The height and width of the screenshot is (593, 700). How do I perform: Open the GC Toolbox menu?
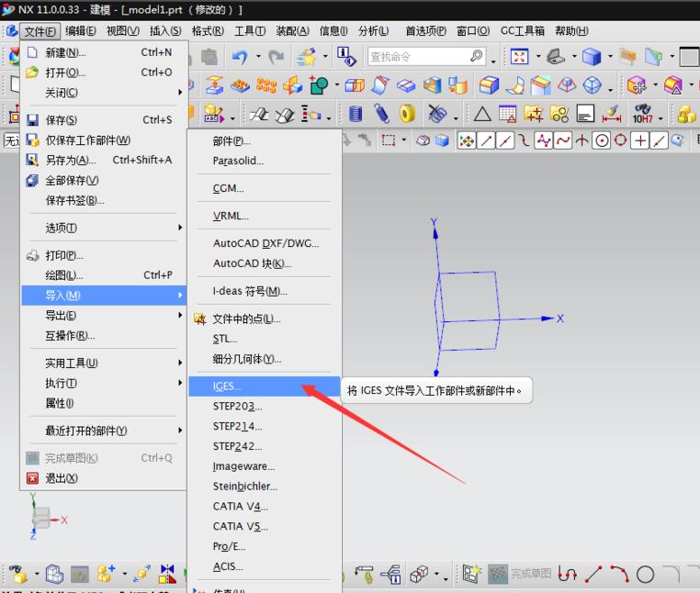tap(523, 31)
